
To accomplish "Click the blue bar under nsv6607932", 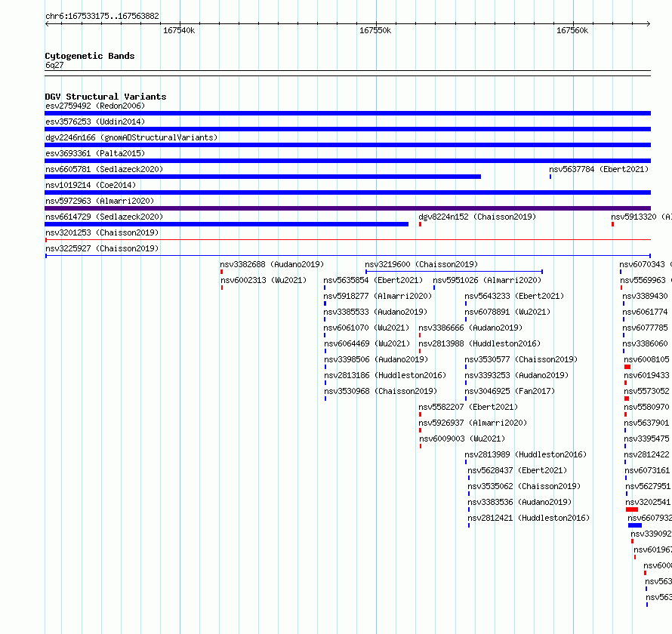I will pos(635,525).
